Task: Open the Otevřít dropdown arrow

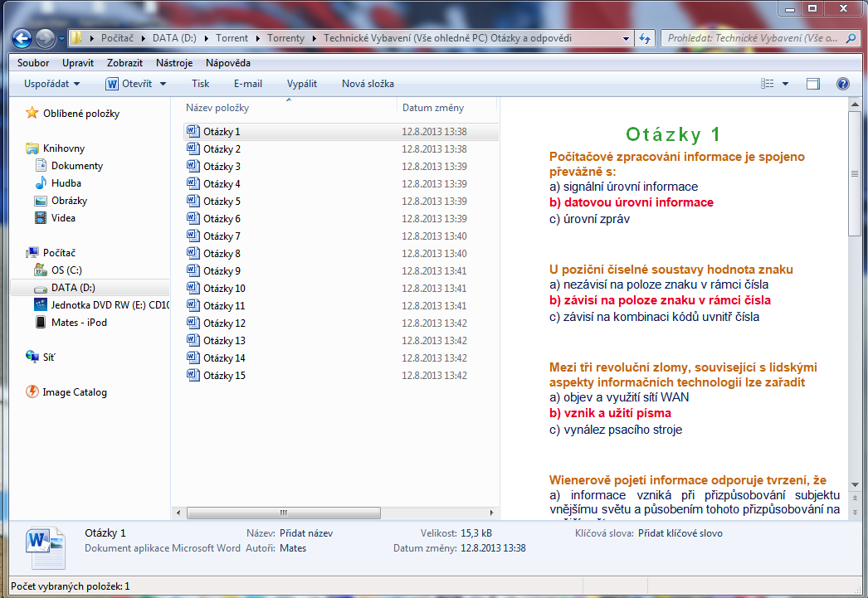Action: point(163,84)
